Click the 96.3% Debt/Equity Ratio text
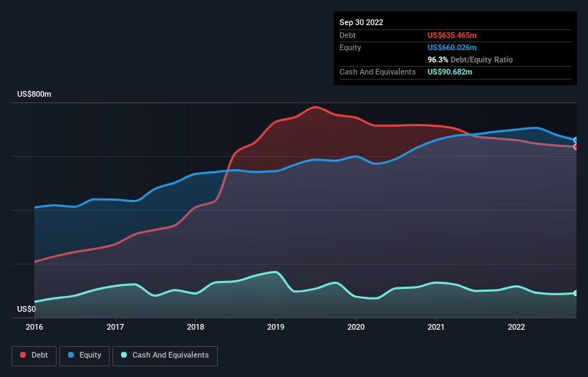This screenshot has width=588, height=377. click(x=471, y=59)
